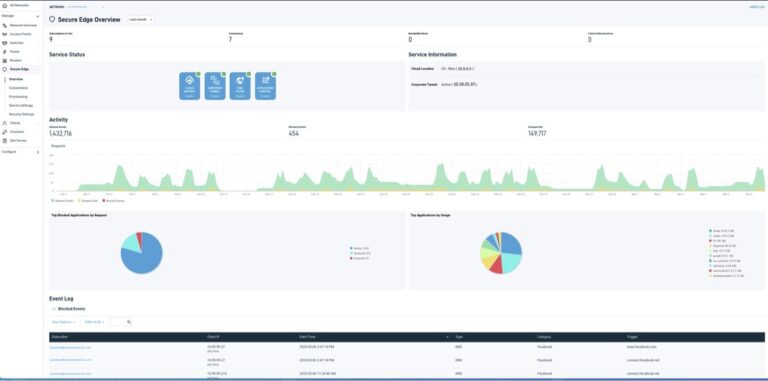Click subscriber email link in second row
This screenshot has width=768, height=381.
click(71, 360)
